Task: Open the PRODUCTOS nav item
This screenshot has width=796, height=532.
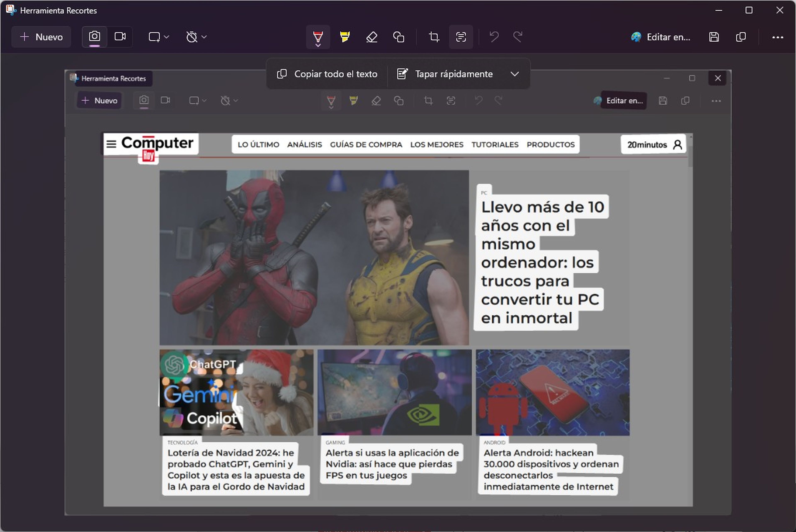Action: [551, 145]
